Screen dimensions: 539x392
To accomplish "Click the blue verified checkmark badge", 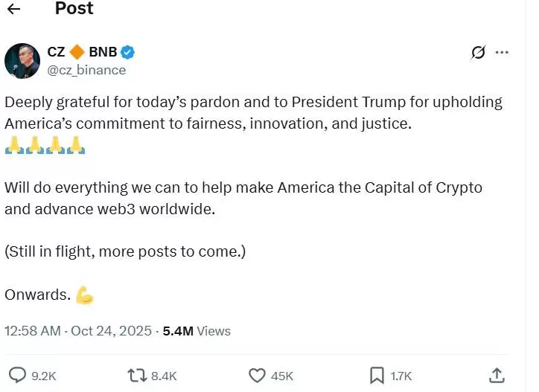I will pyautogui.click(x=128, y=52).
